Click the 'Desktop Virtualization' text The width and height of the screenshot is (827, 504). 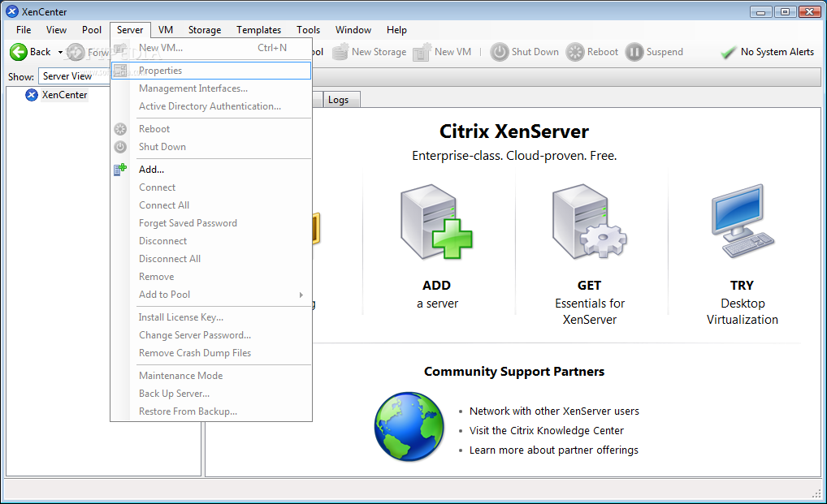742,312
